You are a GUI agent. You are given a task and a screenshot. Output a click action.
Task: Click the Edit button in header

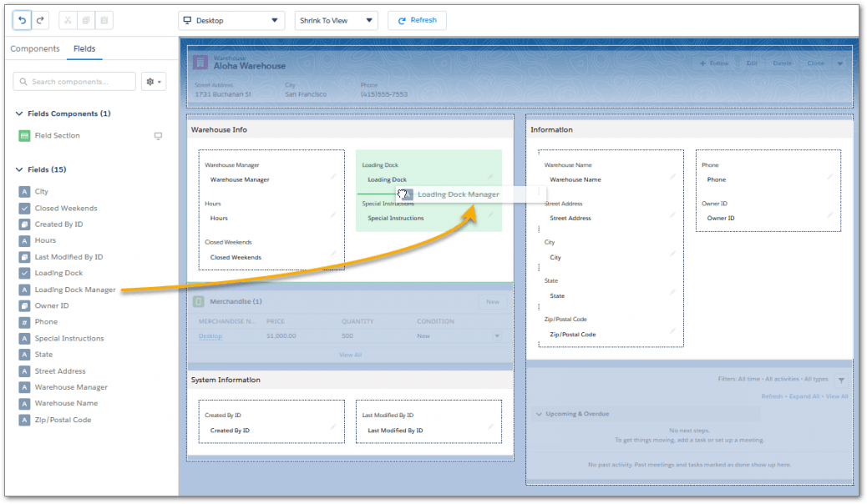(x=752, y=63)
